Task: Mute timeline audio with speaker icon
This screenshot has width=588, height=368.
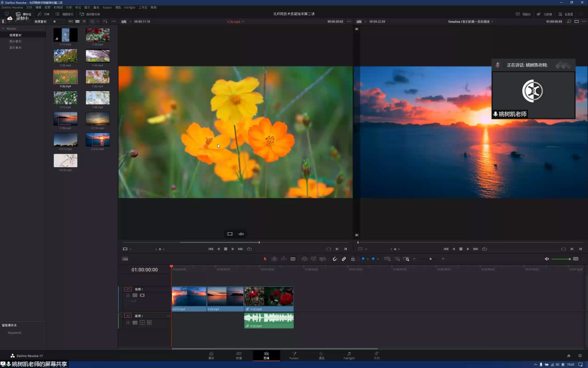Action: pyautogui.click(x=547, y=259)
